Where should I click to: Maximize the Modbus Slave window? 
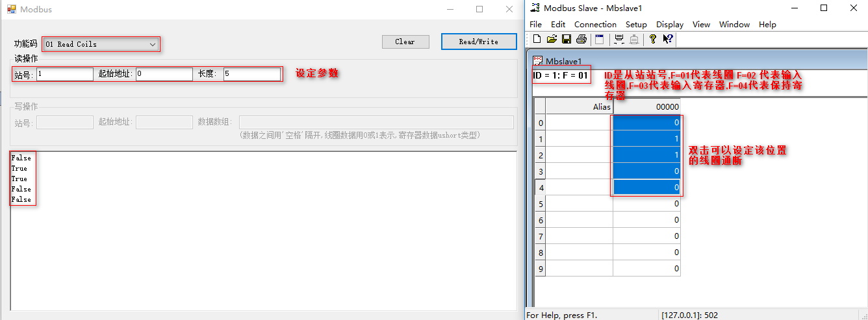click(824, 8)
